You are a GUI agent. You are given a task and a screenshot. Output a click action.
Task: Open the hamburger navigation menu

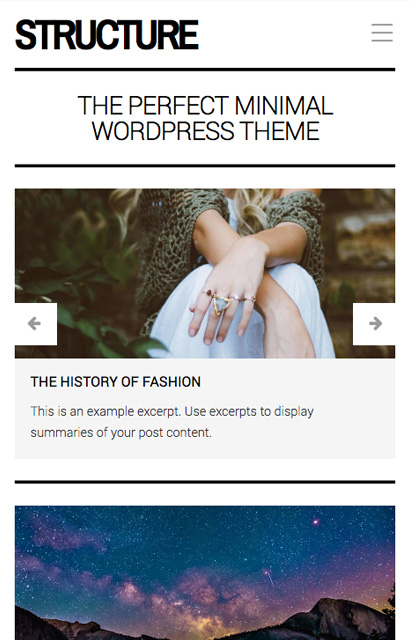point(382,33)
